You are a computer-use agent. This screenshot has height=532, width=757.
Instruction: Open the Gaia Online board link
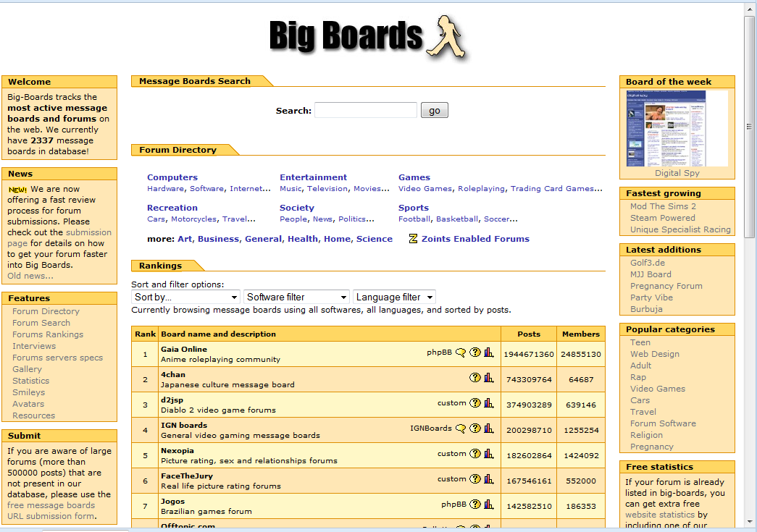(184, 349)
